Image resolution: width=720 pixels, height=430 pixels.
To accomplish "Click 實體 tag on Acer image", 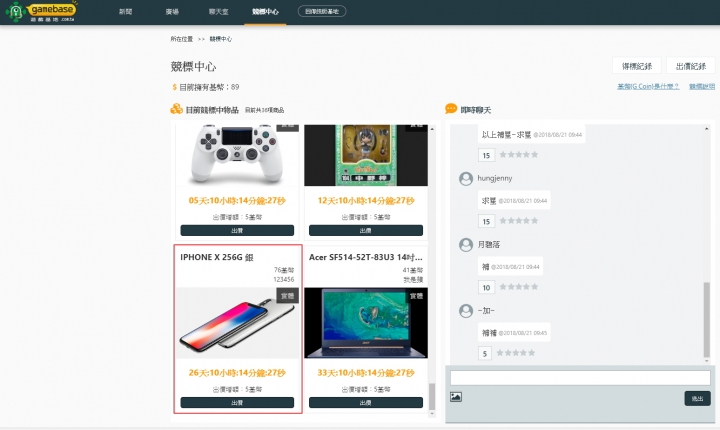I will (416, 295).
